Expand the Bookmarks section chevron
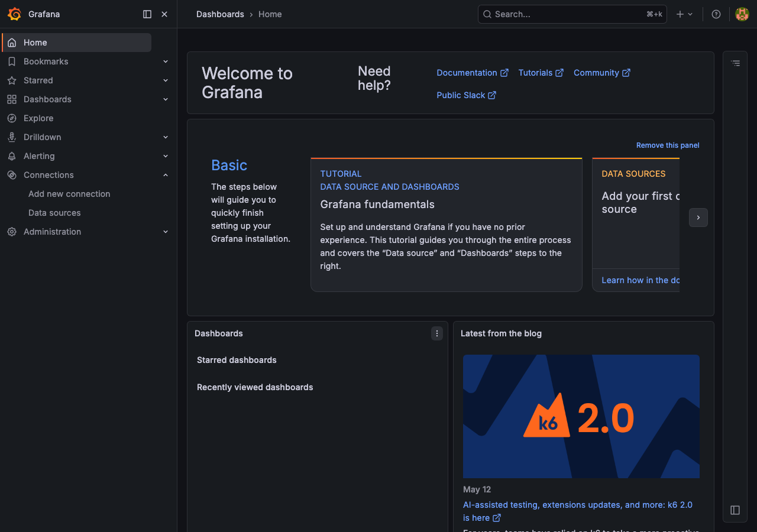757x532 pixels. [x=166, y=61]
